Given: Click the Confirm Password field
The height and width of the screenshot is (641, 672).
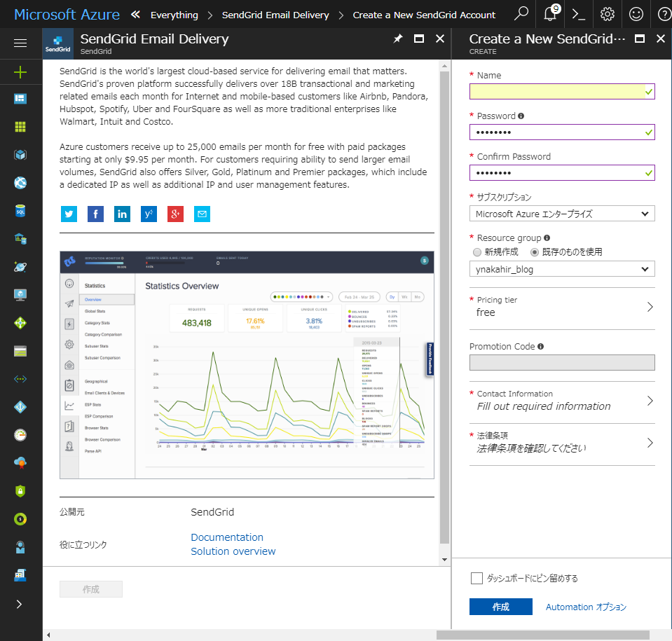Looking at the screenshot, I should point(562,173).
